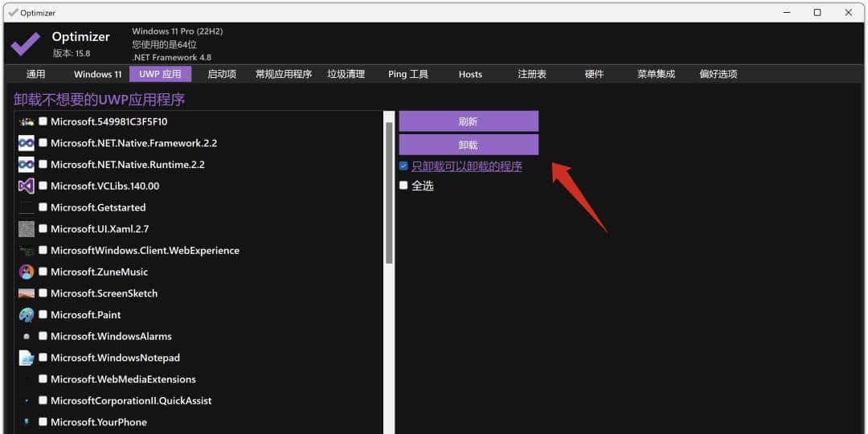Click the YourPhone app icon
Screen dimensions: 868x434
coord(26,423)
